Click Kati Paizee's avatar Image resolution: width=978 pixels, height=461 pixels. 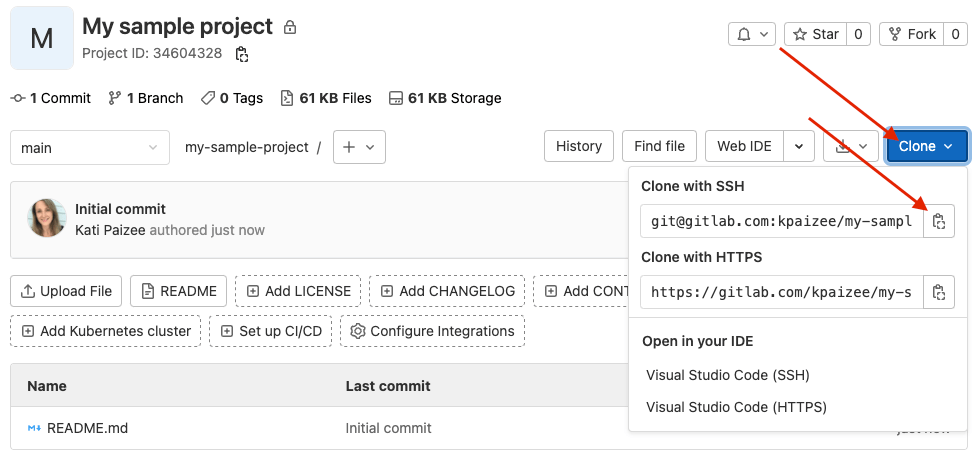47,218
